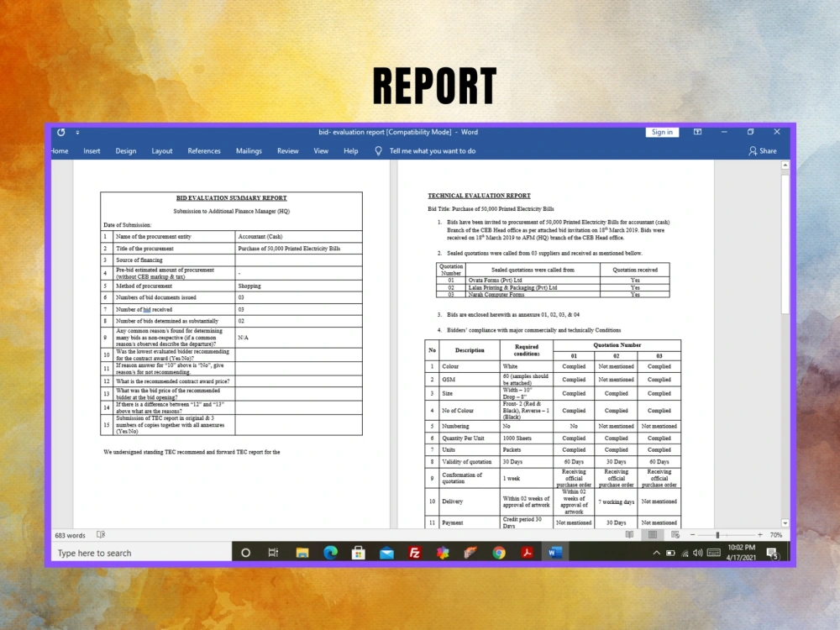The width and height of the screenshot is (840, 630).
Task: Click '7 working days' delivery cell
Action: [616, 502]
